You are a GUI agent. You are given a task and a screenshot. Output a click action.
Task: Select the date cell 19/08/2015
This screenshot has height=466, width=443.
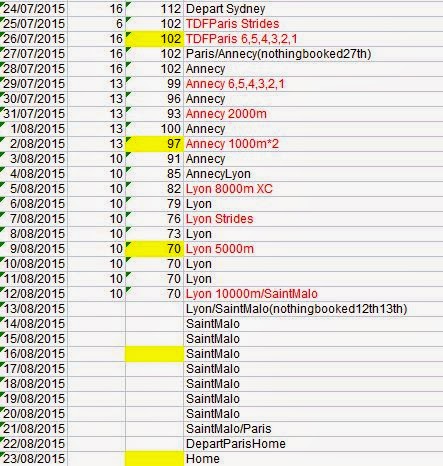pyautogui.click(x=34, y=399)
